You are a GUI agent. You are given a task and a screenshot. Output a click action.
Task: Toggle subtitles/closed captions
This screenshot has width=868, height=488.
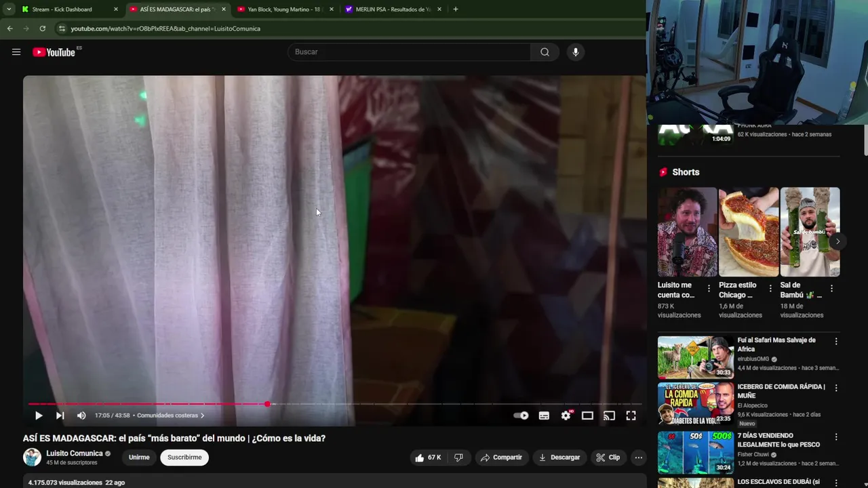[544, 415]
